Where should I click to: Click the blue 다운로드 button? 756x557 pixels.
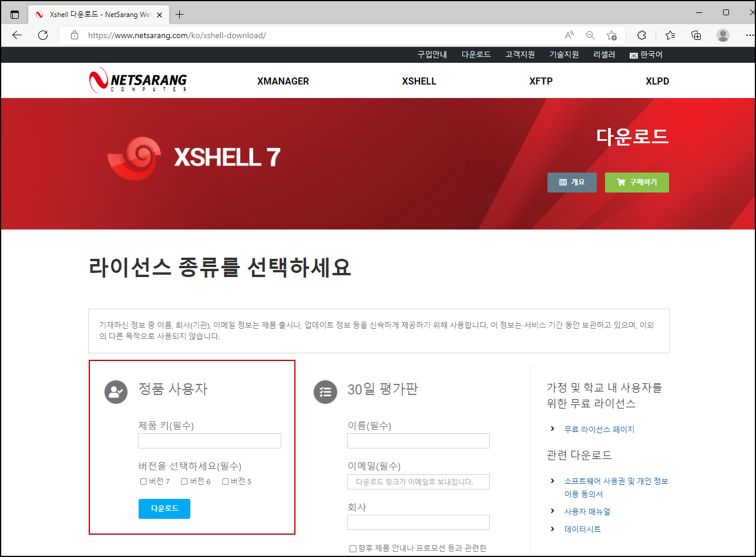tap(164, 509)
